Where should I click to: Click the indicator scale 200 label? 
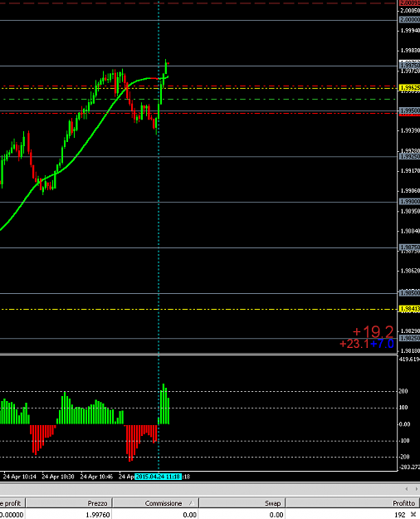pos(403,391)
